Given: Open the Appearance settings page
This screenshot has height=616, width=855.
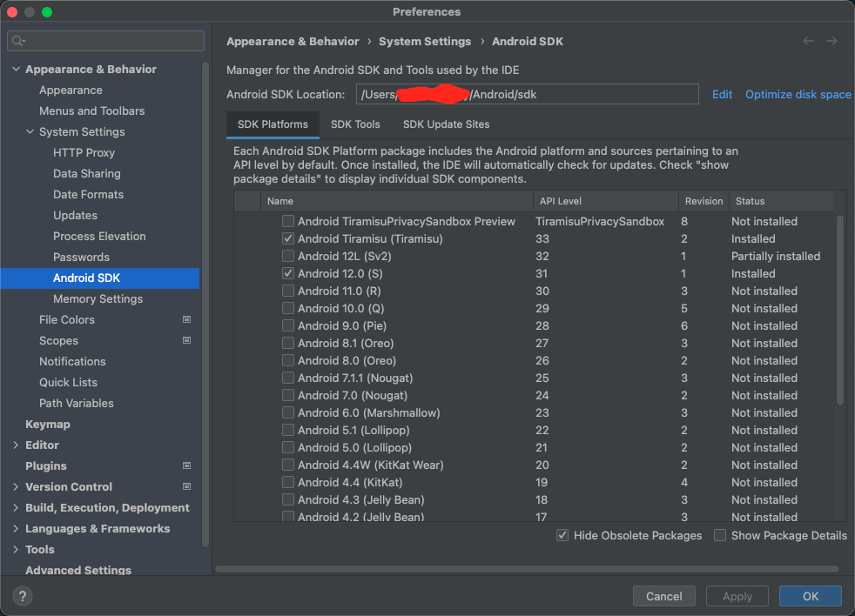Looking at the screenshot, I should [x=71, y=90].
